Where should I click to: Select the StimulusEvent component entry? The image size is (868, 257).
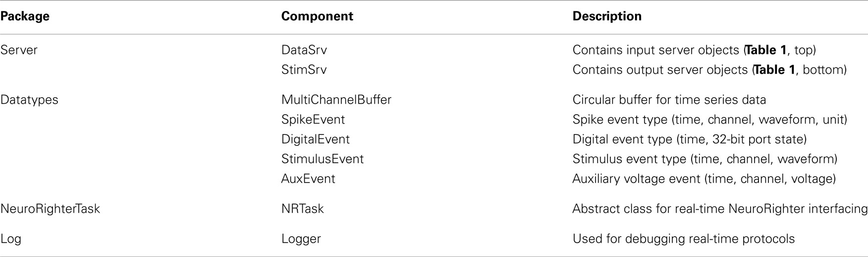tap(323, 159)
